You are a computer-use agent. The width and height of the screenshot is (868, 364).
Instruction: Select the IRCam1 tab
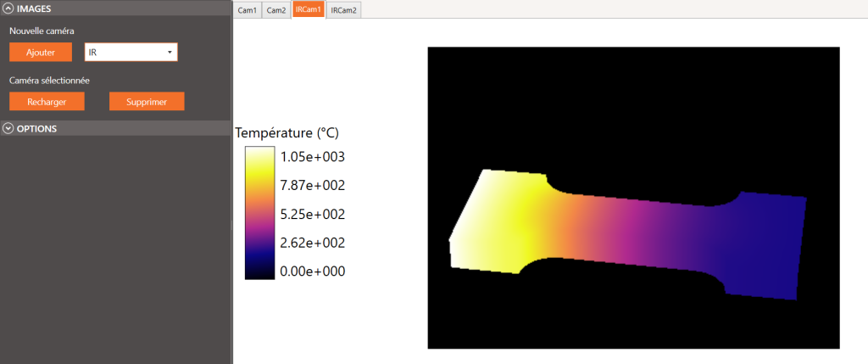309,10
